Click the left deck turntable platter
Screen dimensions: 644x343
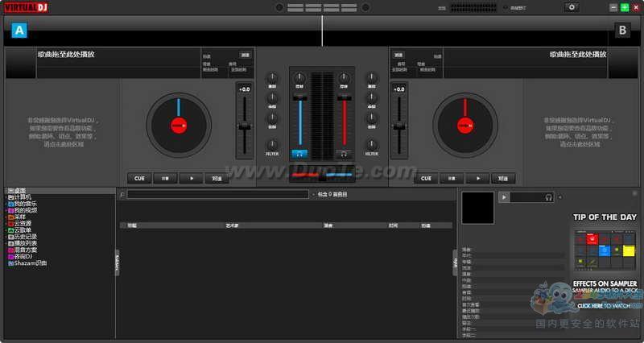[179, 125]
